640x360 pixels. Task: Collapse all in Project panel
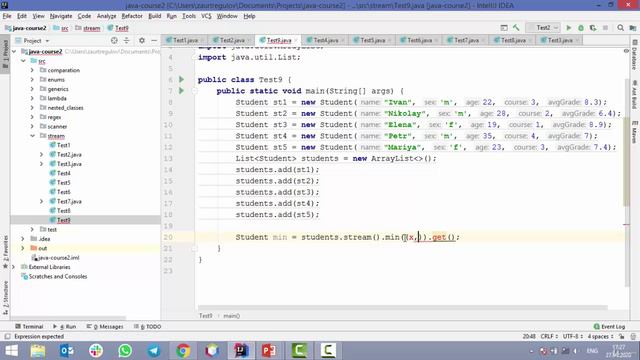pos(127,40)
